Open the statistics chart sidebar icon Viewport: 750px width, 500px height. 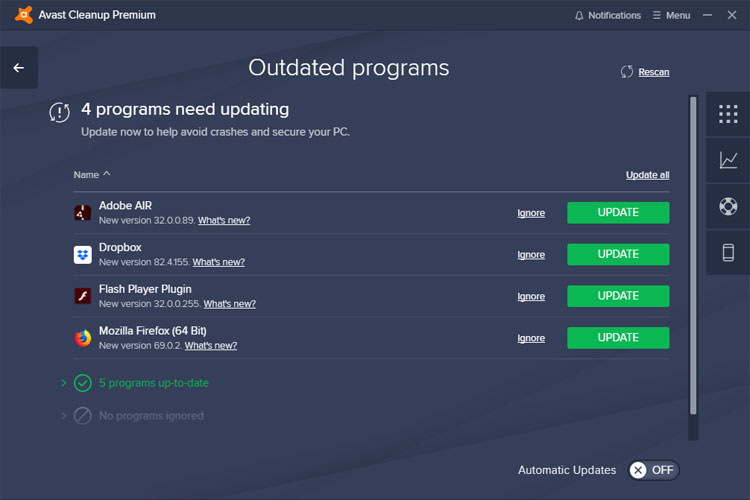click(x=728, y=160)
